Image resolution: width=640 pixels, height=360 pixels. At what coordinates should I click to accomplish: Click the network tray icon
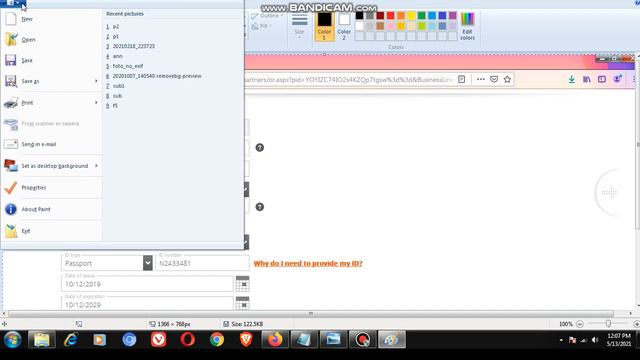click(x=584, y=340)
